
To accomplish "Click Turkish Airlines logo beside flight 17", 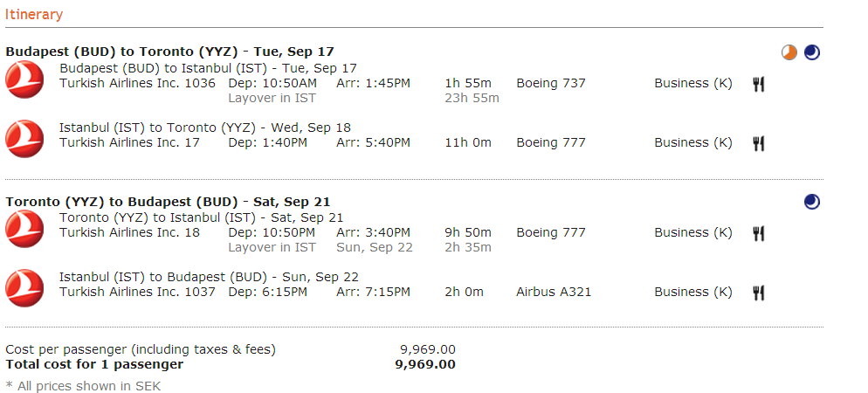I will [24, 139].
